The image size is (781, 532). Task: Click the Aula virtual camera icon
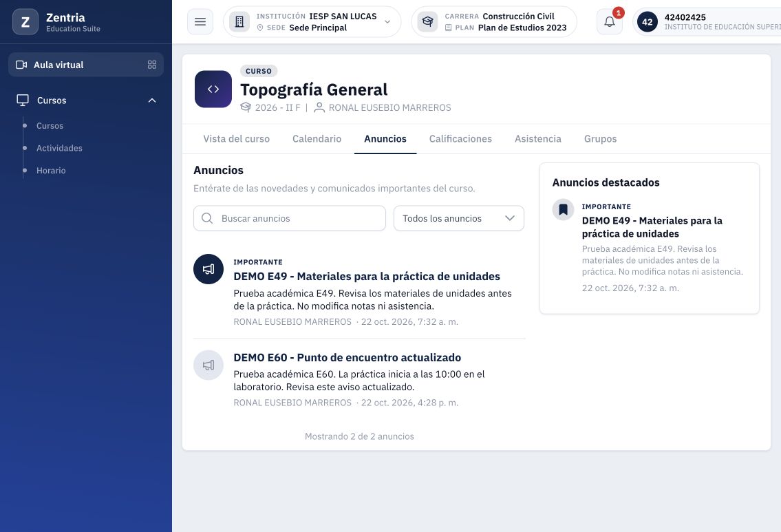click(21, 65)
